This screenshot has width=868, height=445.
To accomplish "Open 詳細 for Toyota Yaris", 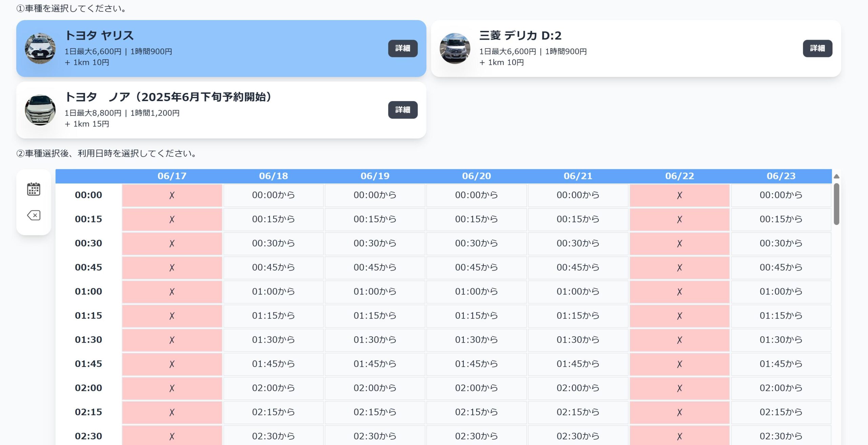I will pos(402,48).
